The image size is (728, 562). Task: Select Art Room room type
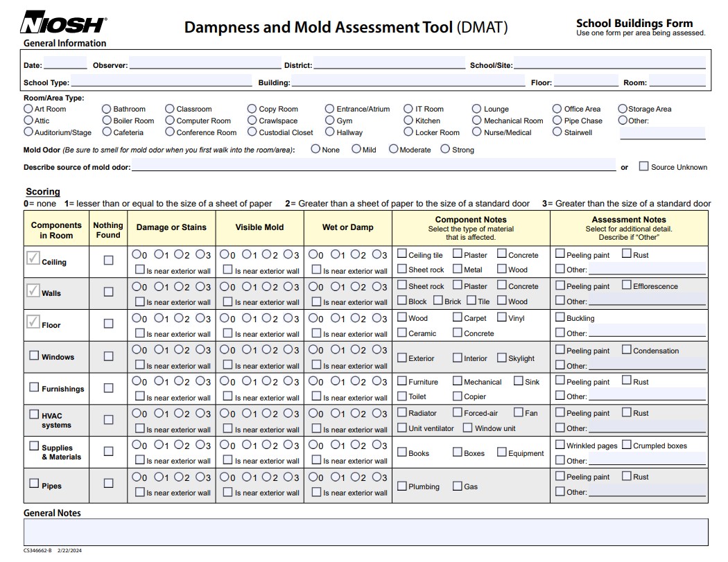28,109
